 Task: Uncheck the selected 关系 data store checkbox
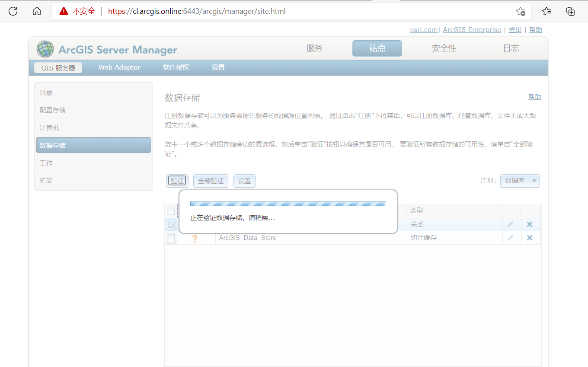click(171, 224)
